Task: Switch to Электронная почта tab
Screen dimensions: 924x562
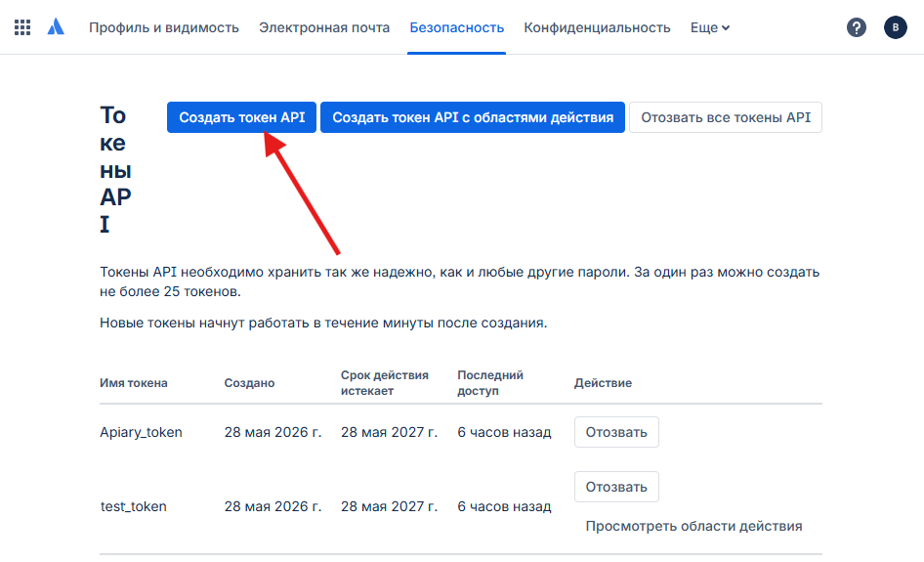Action: click(x=324, y=27)
